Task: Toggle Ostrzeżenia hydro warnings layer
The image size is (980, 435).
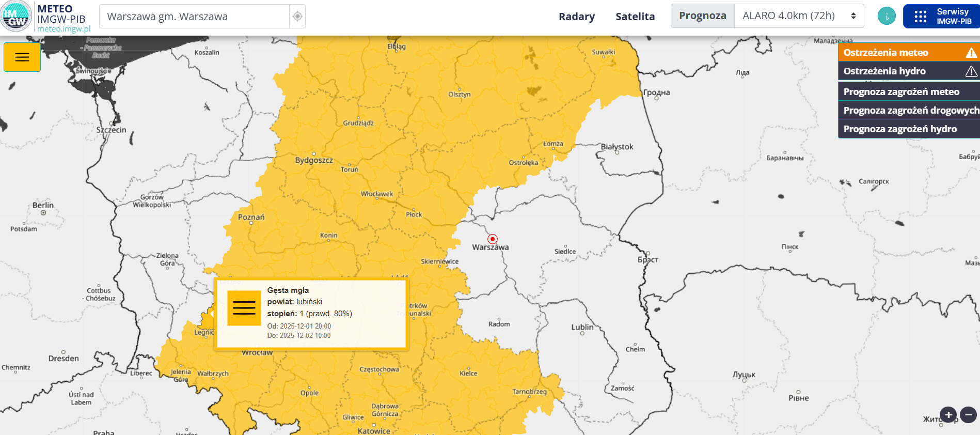Action: (x=908, y=71)
